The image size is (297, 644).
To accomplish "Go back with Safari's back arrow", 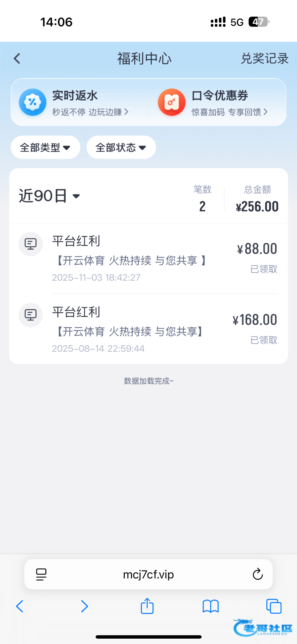I will tap(20, 606).
